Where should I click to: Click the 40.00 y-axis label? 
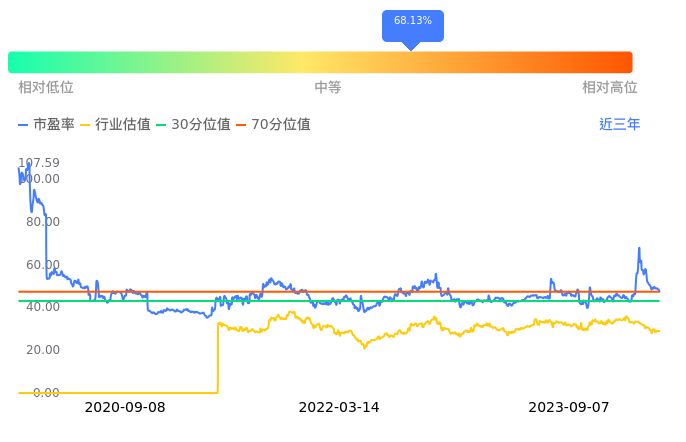[41, 308]
